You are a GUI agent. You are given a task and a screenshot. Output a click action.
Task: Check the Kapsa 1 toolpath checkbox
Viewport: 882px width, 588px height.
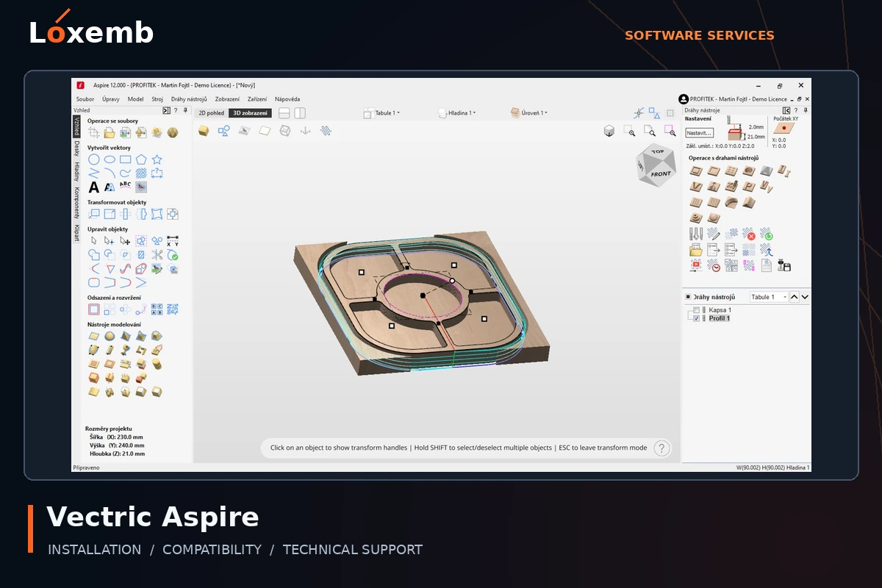[x=696, y=310]
